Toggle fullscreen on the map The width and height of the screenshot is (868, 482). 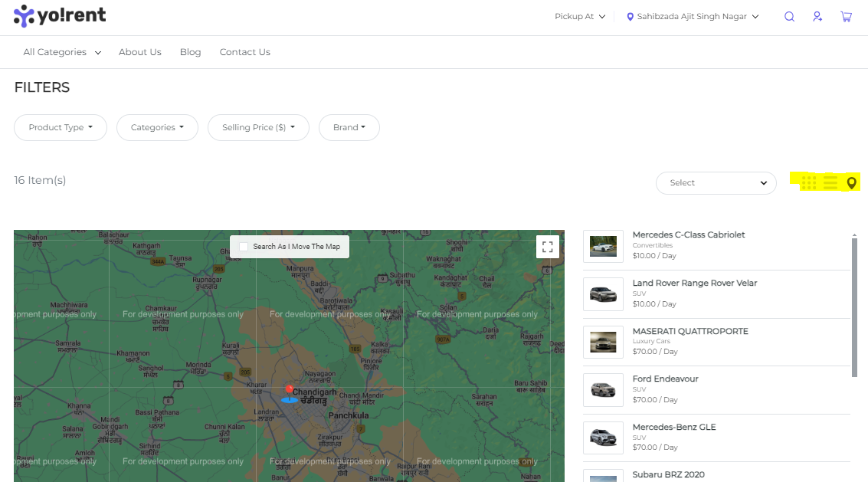pyautogui.click(x=548, y=247)
